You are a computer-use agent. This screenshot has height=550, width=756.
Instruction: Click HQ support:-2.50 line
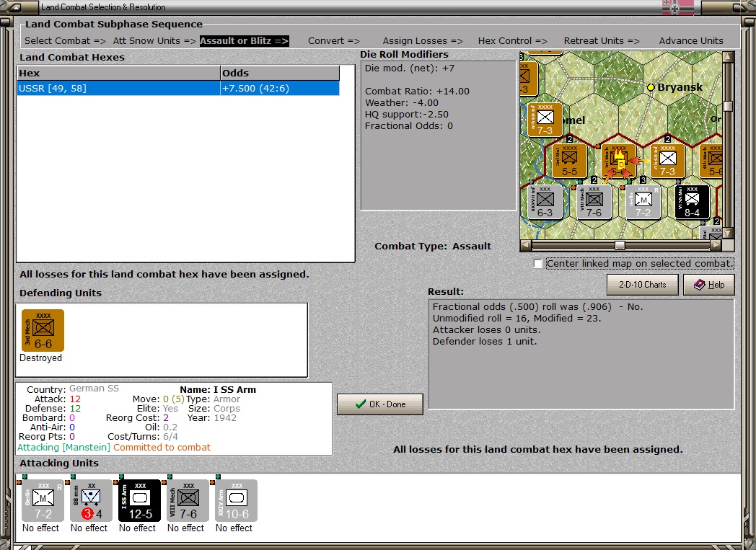(406, 114)
